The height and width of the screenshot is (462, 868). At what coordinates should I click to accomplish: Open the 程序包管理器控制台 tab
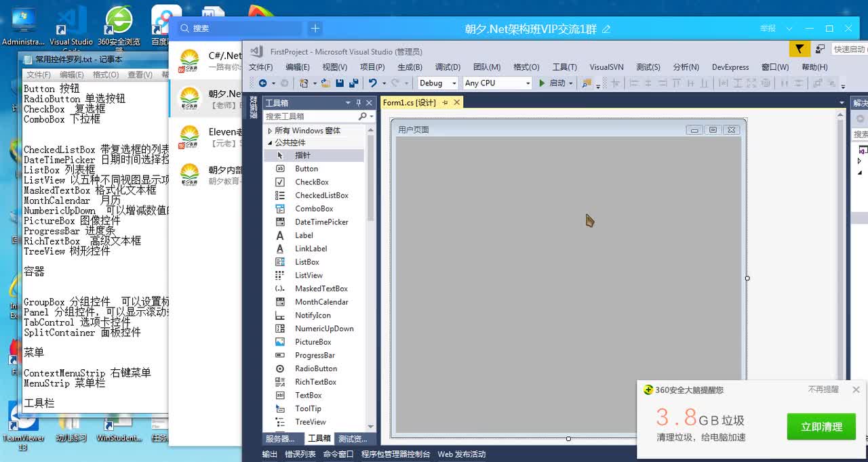click(395, 455)
